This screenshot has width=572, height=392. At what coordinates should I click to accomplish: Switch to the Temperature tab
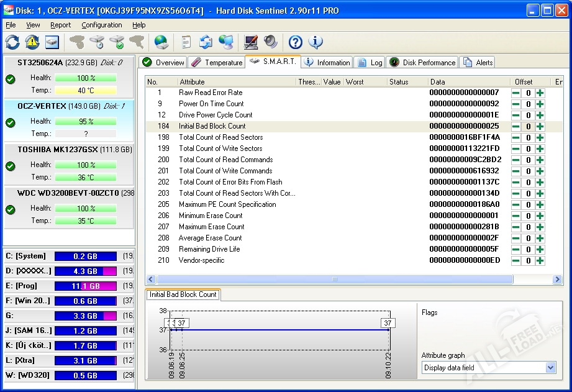tap(217, 62)
